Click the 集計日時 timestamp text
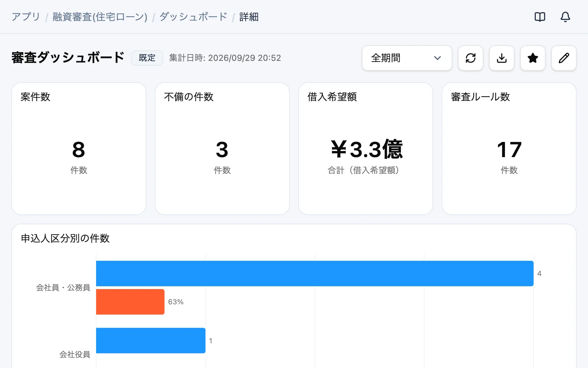Viewport: 588px width, 368px height. [225, 58]
